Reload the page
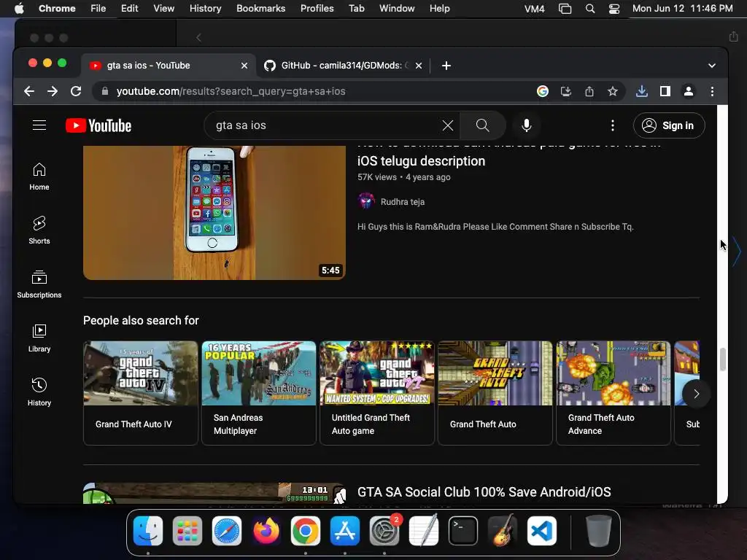 (x=76, y=91)
